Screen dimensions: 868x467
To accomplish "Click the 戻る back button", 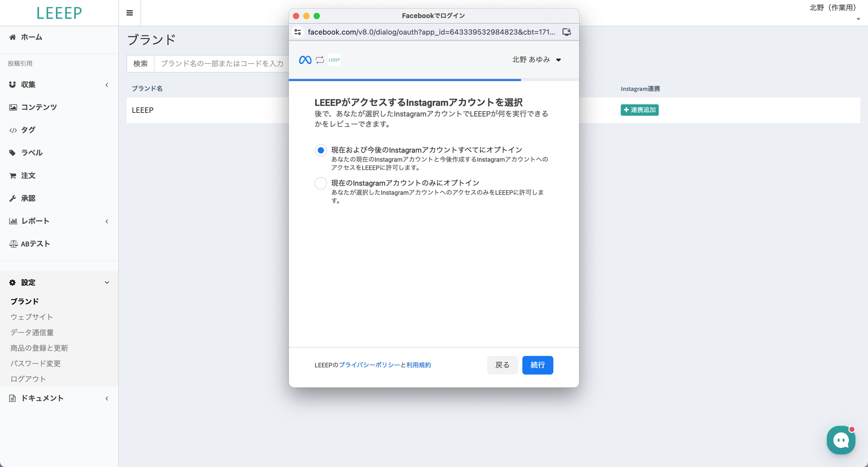I will coord(503,365).
